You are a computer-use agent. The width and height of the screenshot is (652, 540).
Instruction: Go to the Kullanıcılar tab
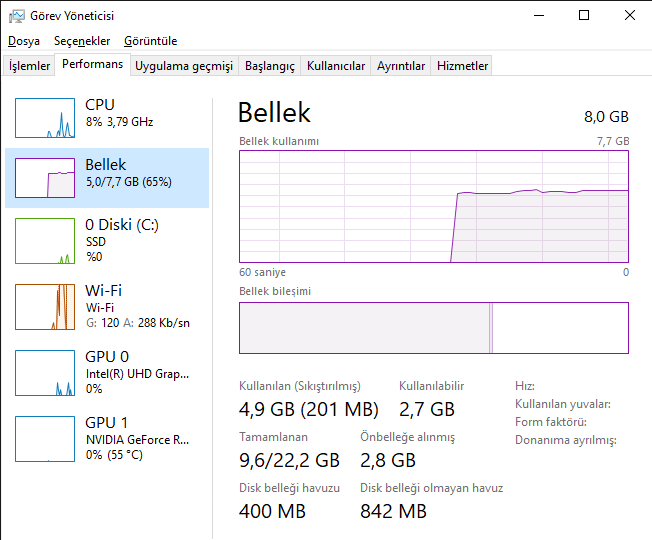(x=336, y=66)
